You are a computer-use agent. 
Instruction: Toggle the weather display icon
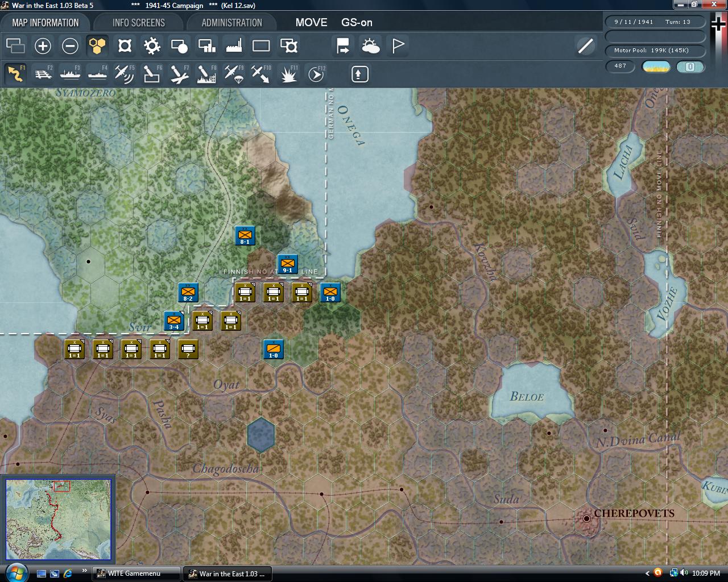click(370, 46)
